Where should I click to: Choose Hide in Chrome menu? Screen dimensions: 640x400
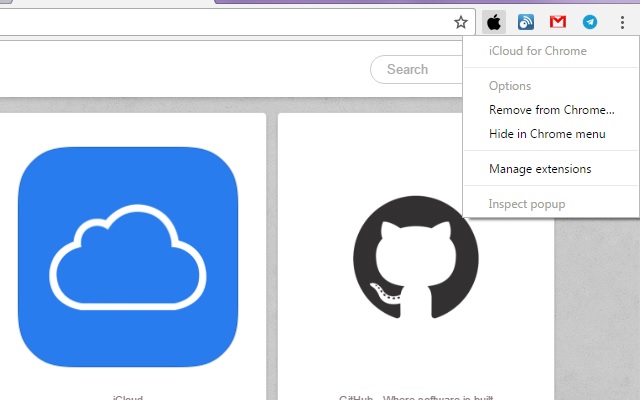point(551,134)
